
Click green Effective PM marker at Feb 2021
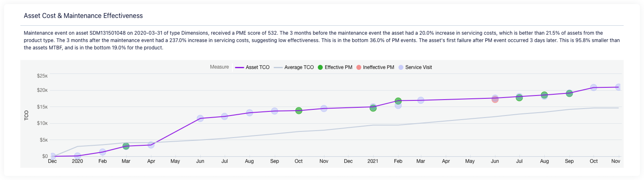pos(398,101)
